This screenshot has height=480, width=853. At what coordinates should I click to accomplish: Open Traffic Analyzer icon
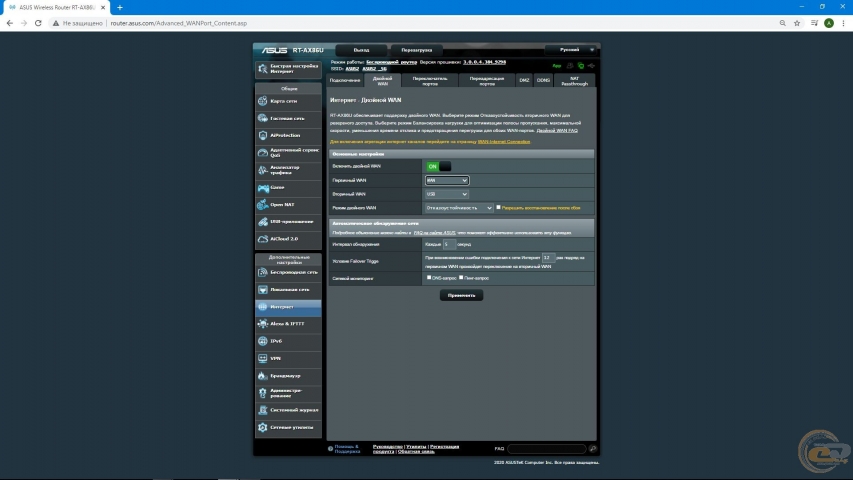[x=263, y=170]
